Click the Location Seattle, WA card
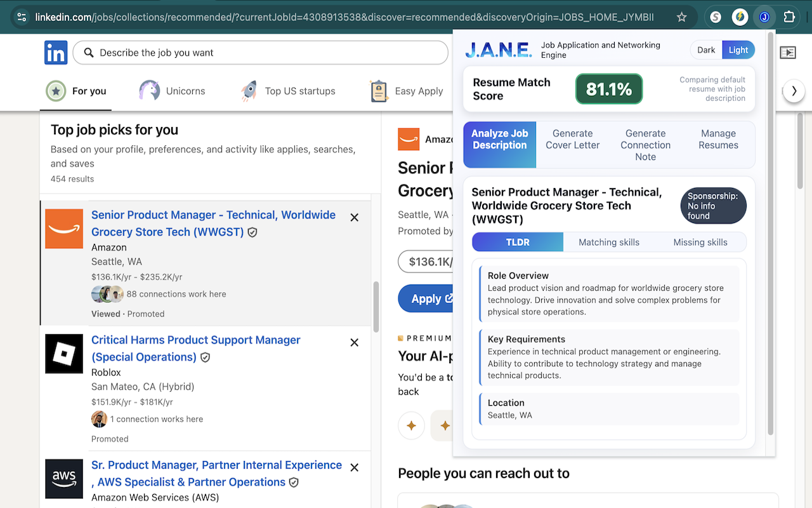Image resolution: width=812 pixels, height=508 pixels. (610, 409)
